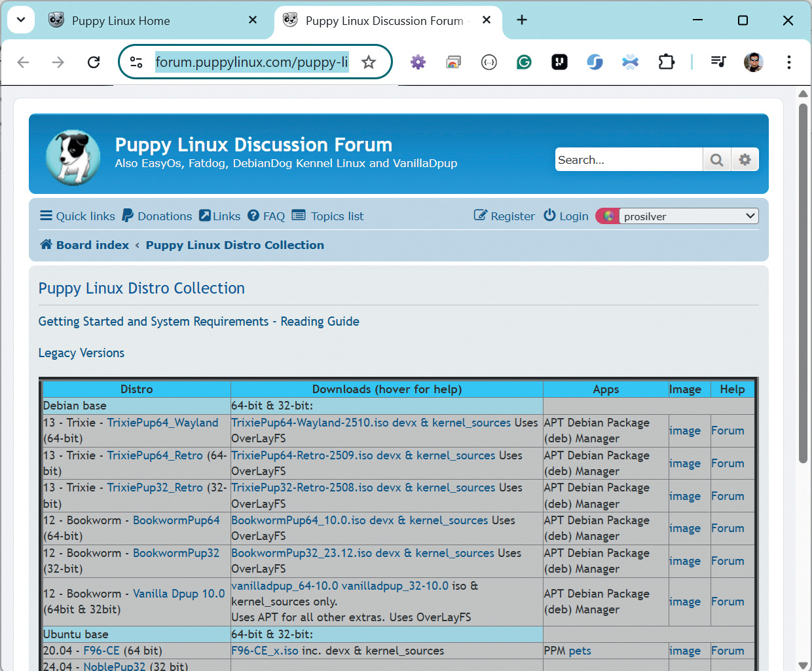The width and height of the screenshot is (812, 671).
Task: Open the Extensions puzzle piece menu
Action: coord(666,62)
